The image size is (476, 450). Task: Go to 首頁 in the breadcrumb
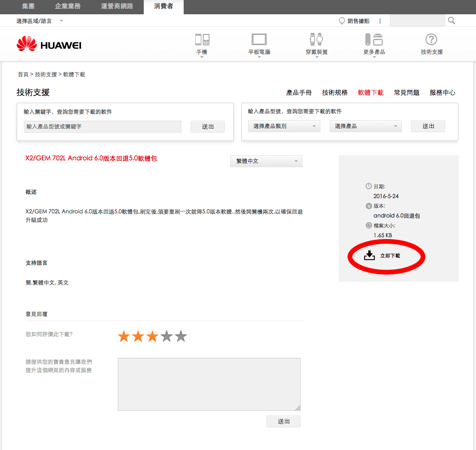(23, 75)
